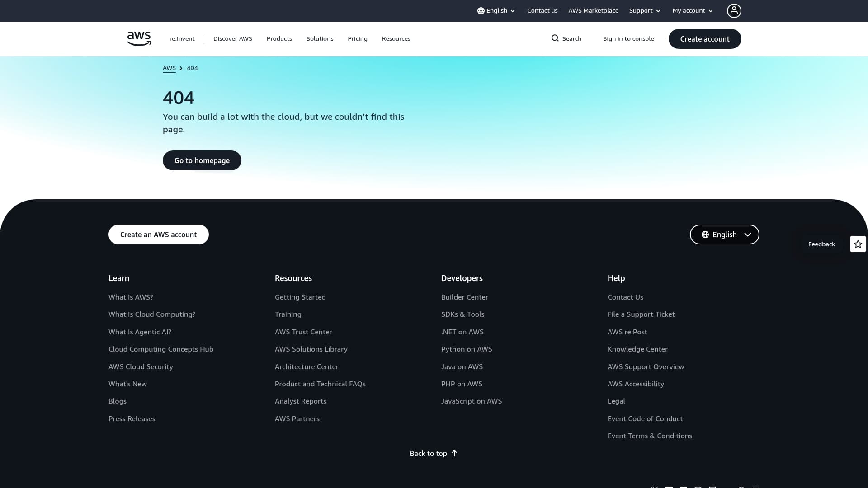Click JavaScript on AWS
Image resolution: width=868 pixels, height=488 pixels.
tap(472, 401)
